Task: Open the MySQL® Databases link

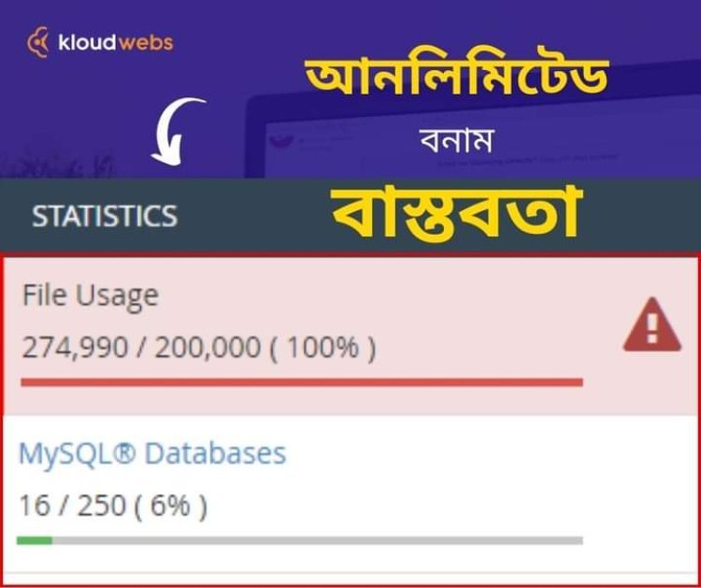Action: click(152, 454)
